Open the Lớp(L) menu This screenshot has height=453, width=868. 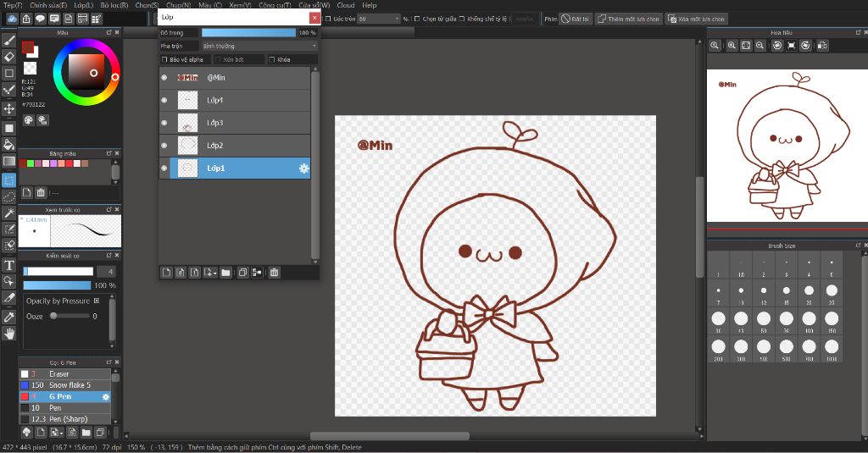(x=84, y=5)
